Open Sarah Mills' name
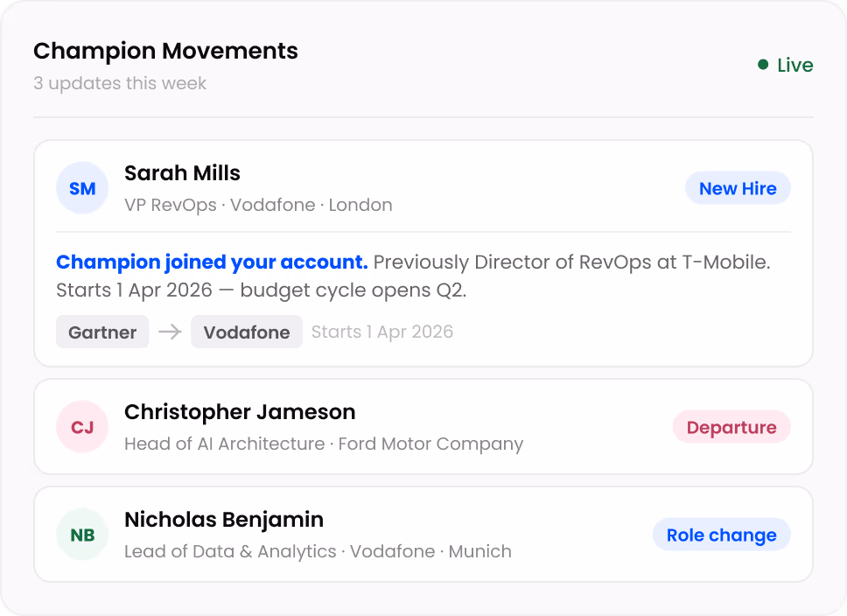847x616 pixels. [x=182, y=173]
